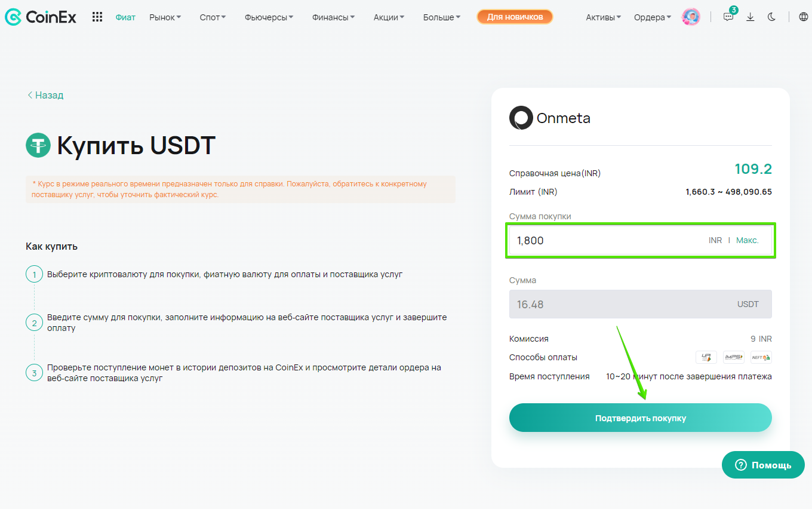The image size is (812, 509).
Task: Click the NEFT payment method icon
Action: (x=761, y=357)
